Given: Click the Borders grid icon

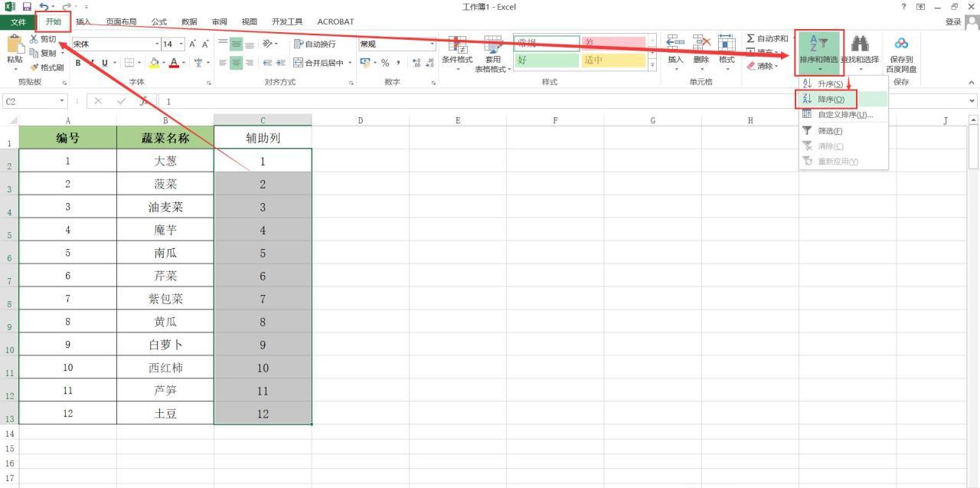Looking at the screenshot, I should [x=129, y=63].
